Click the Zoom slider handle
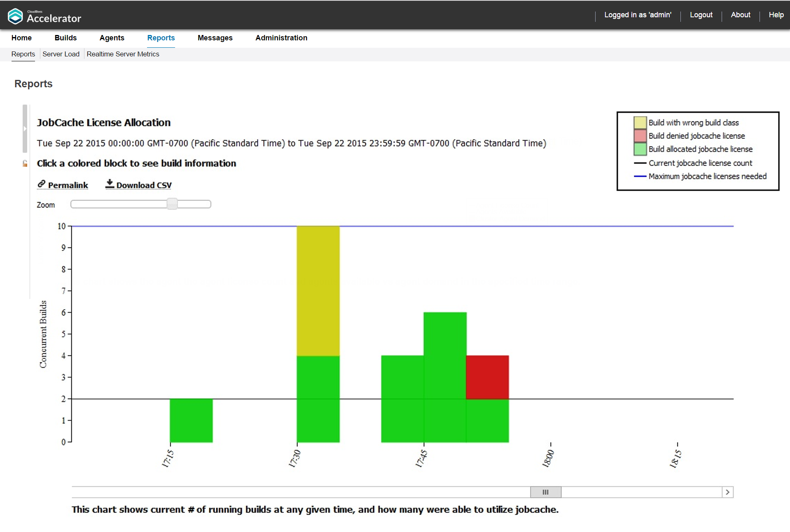The height and width of the screenshot is (532, 790). [172, 204]
